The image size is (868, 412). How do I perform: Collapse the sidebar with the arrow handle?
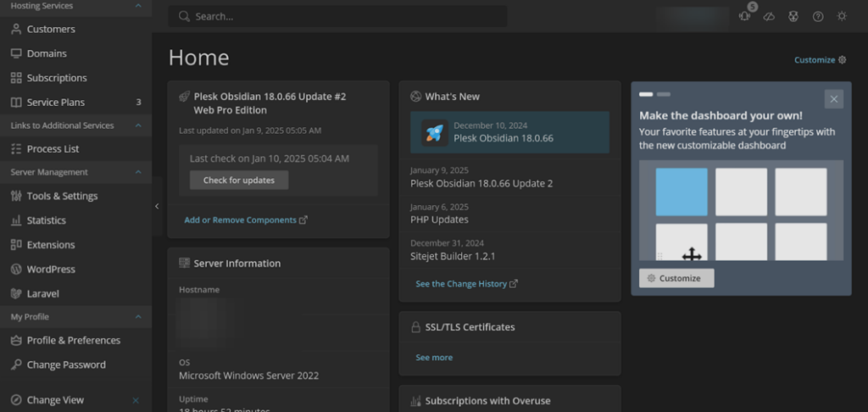point(157,206)
